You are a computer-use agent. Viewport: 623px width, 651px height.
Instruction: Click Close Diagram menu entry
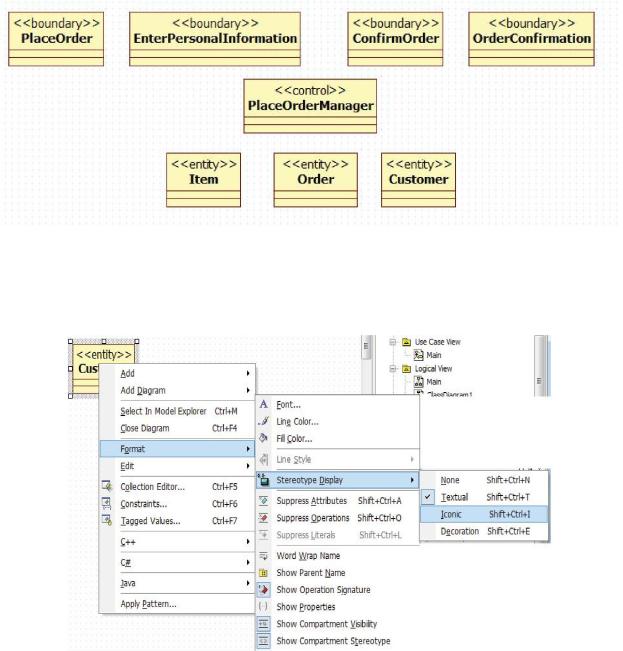[x=177, y=428]
